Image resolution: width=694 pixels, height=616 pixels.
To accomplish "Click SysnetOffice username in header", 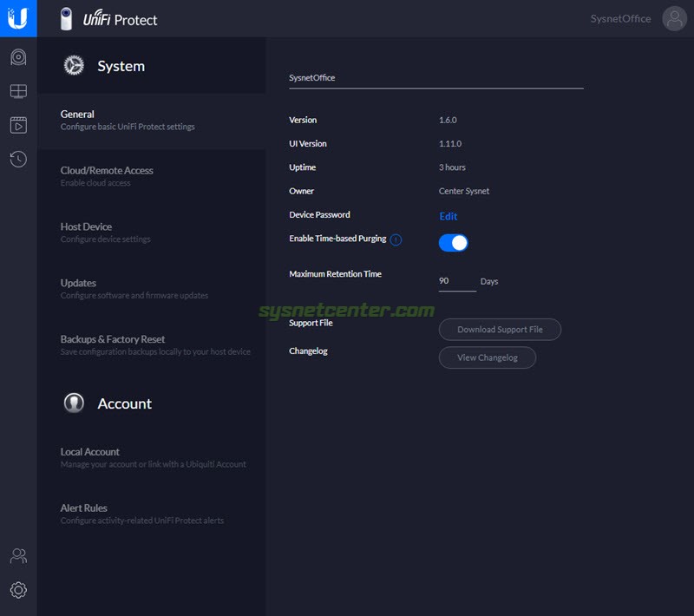I will point(620,19).
